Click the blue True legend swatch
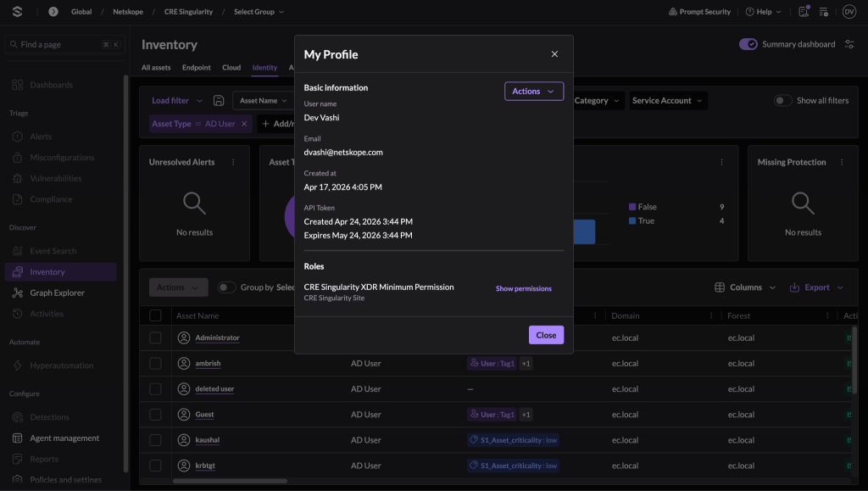868x491 pixels. [632, 220]
